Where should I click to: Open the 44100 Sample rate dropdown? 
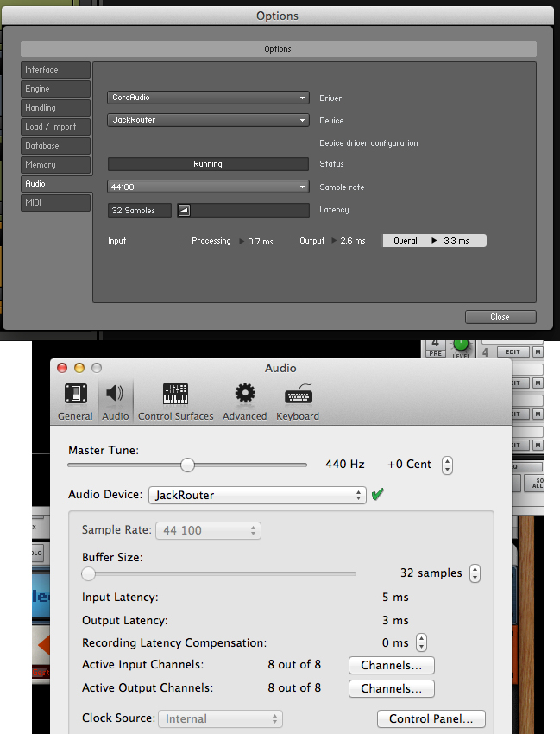coord(208,187)
